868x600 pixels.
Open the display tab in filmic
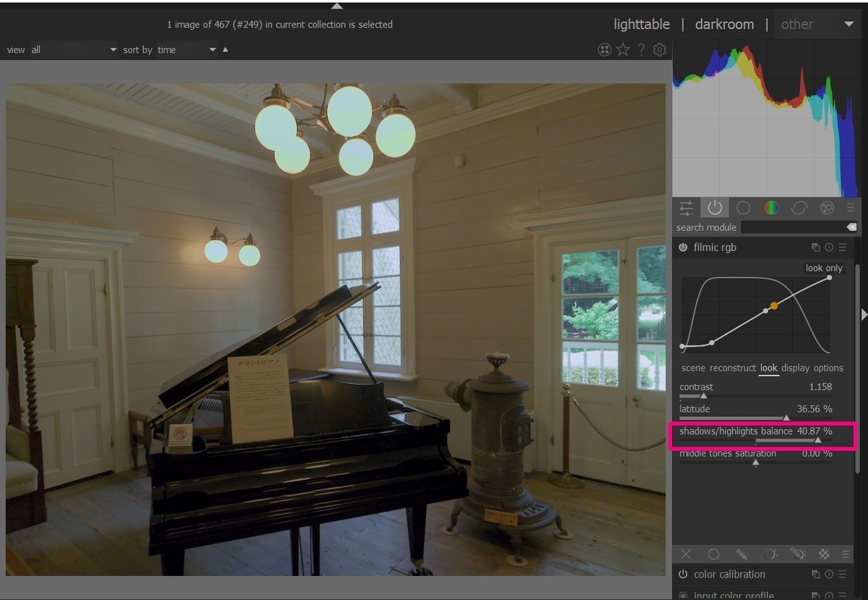[795, 368]
